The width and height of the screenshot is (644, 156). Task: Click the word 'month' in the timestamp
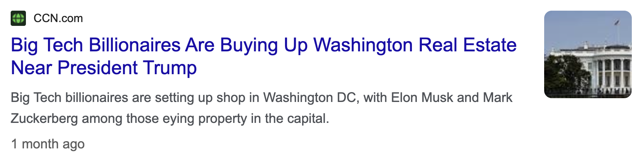point(40,144)
